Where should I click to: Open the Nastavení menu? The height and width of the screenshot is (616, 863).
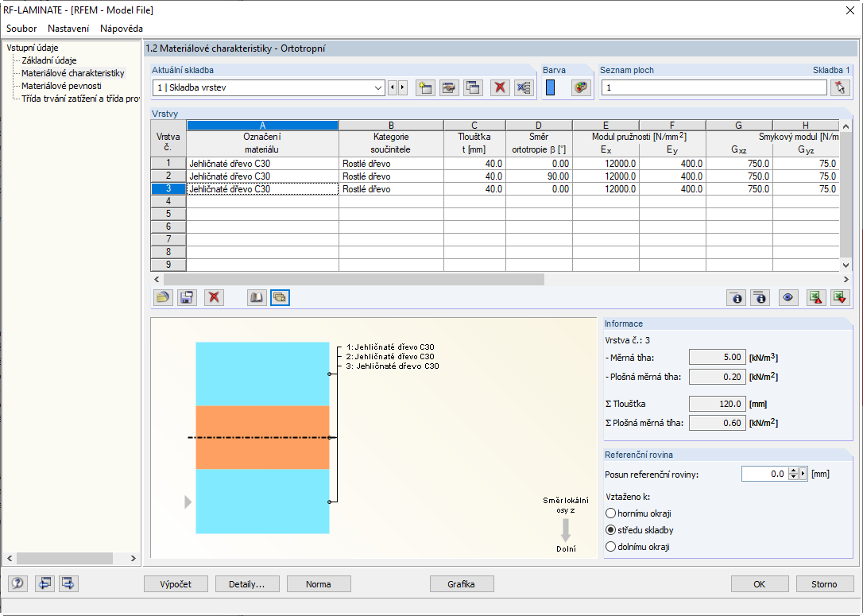click(x=68, y=29)
